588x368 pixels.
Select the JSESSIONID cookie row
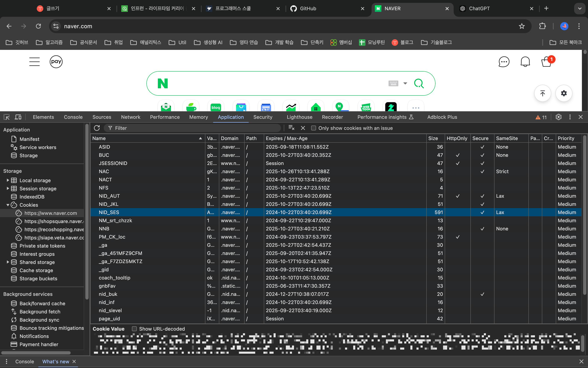[x=336, y=163]
